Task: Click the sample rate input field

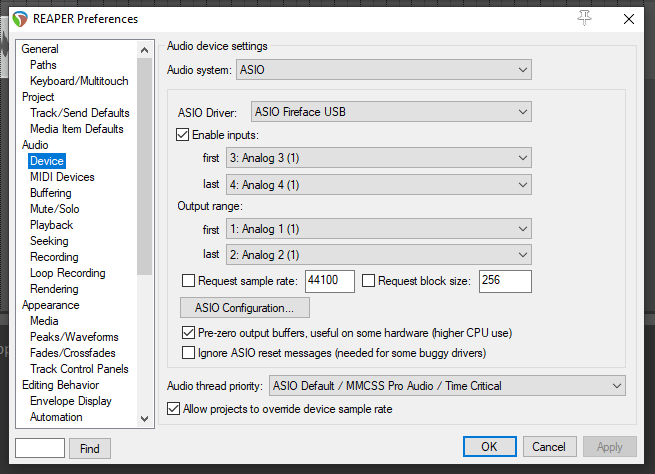Action: click(329, 281)
